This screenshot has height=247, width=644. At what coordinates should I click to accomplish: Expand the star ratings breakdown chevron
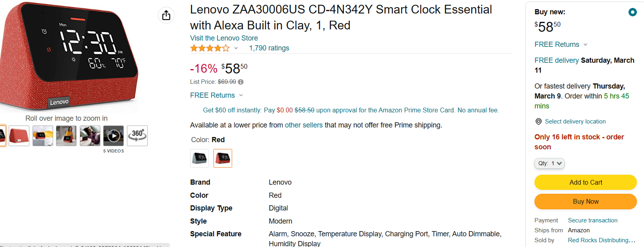pyautogui.click(x=236, y=48)
